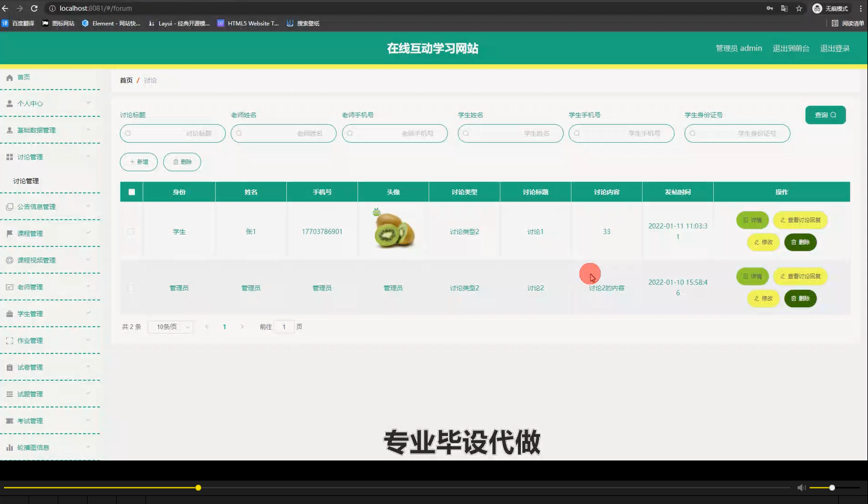Viewport: 868px width, 504px height.
Task: Click 退出登录 in the top navigation
Action: tap(834, 48)
